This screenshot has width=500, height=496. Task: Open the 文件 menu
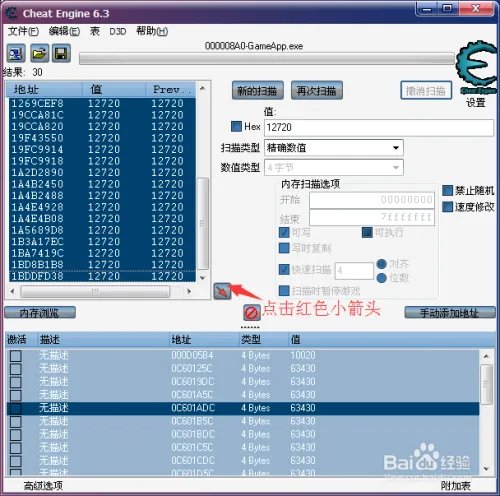23,31
